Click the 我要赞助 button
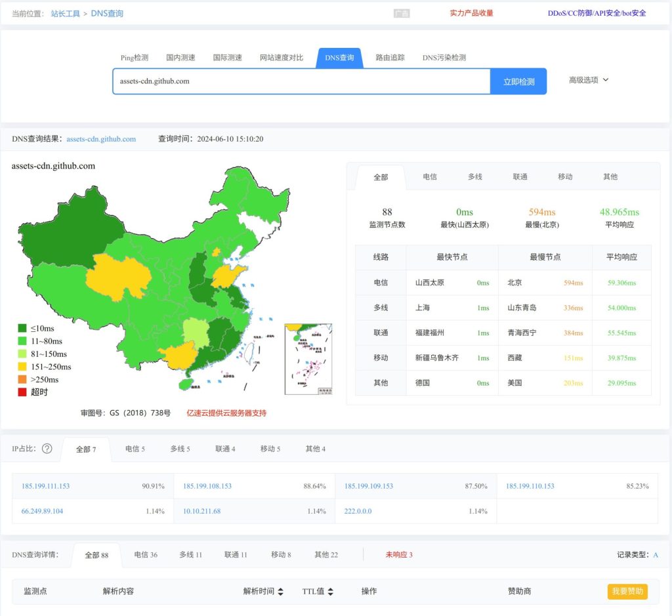Screen dimensions: 672x616 pos(627,592)
